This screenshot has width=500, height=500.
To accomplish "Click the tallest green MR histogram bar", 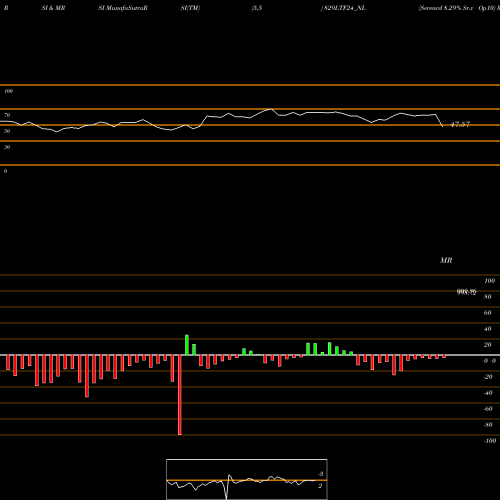I will [x=187, y=345].
